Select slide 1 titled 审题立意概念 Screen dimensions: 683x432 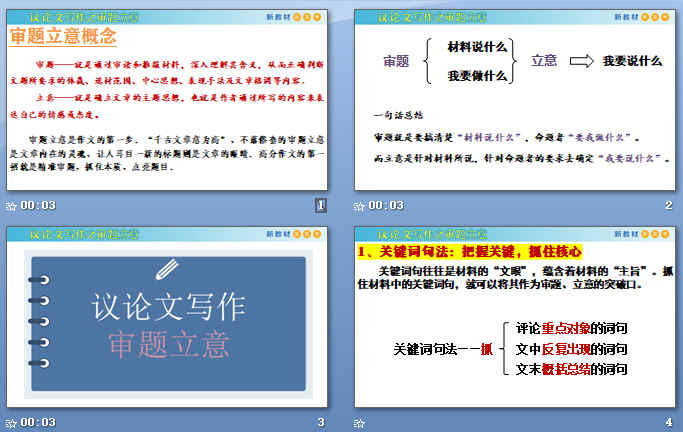coord(167,100)
